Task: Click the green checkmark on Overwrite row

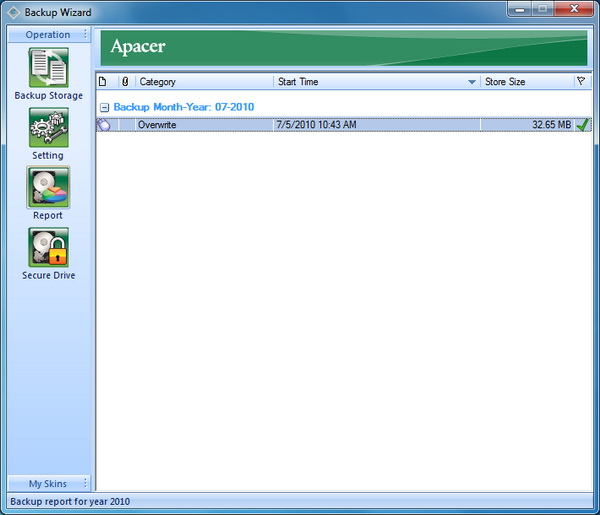Action: tap(583, 125)
